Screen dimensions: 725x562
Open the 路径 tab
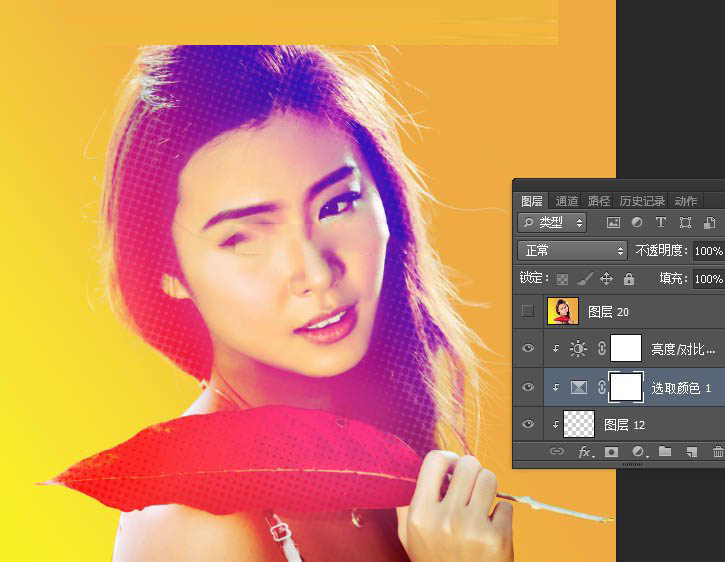click(598, 201)
